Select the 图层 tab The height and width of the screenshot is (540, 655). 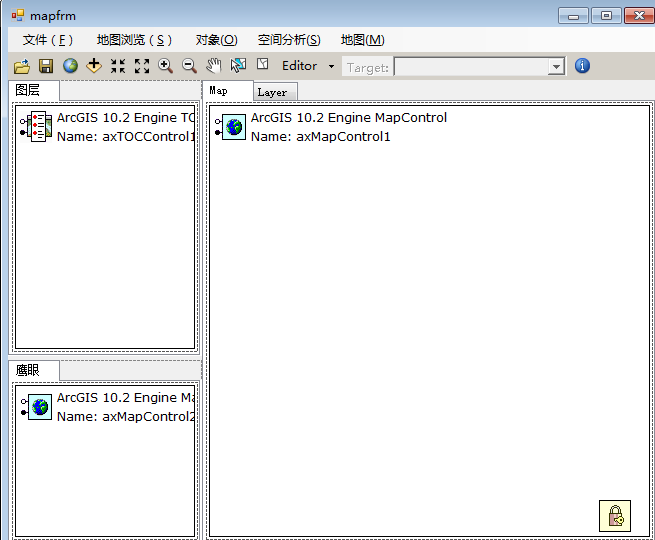[34, 90]
